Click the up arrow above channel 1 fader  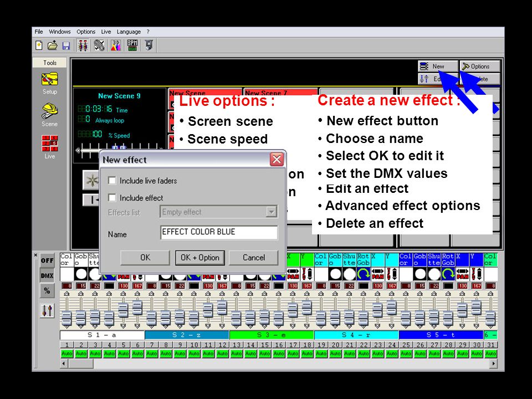[67, 294]
